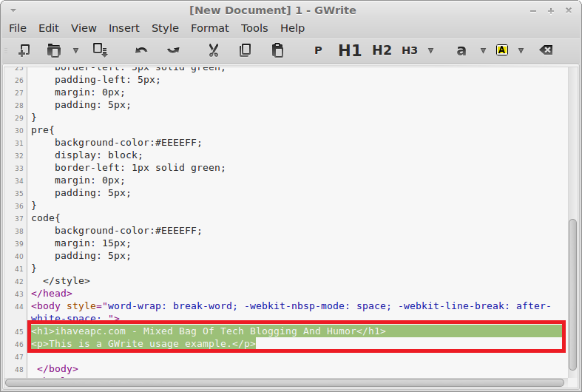Screen dimensions: 582x392
Task: Click the lowercase 'a' font style icon
Action: (461, 50)
